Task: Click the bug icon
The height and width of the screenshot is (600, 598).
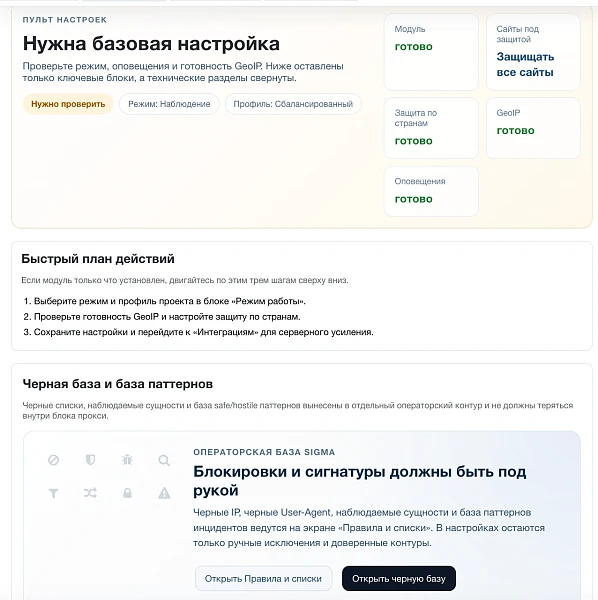Action: pos(127,460)
